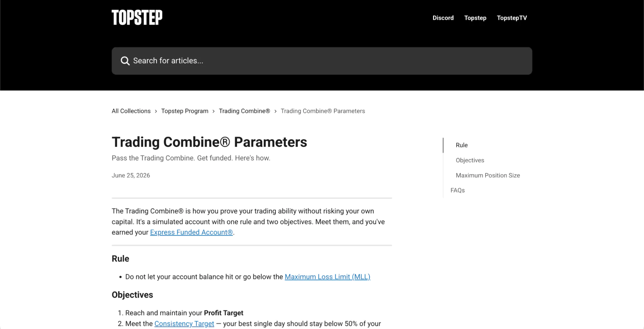Go to Trading Combine® breadcrumb
Screen dimensions: 644x329
(245, 111)
